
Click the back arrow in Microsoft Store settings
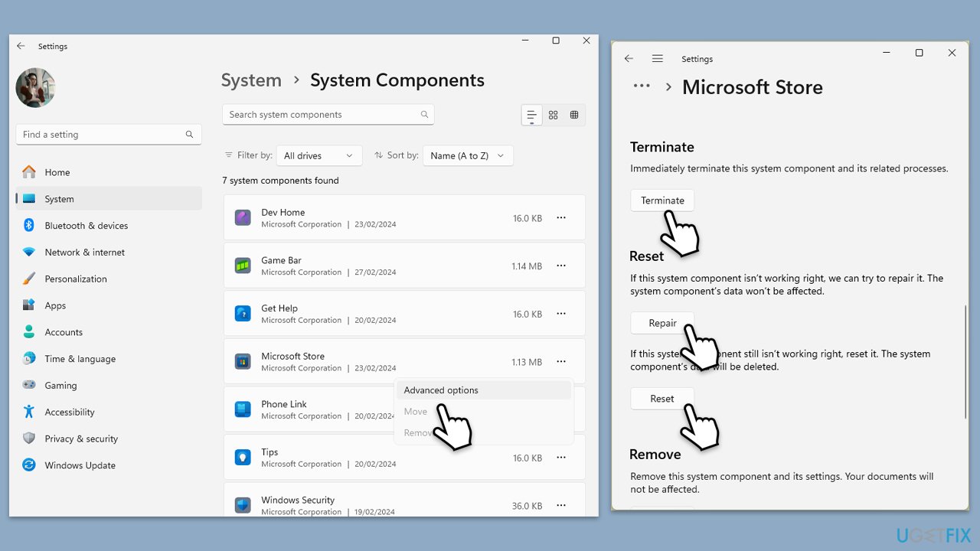(x=629, y=59)
